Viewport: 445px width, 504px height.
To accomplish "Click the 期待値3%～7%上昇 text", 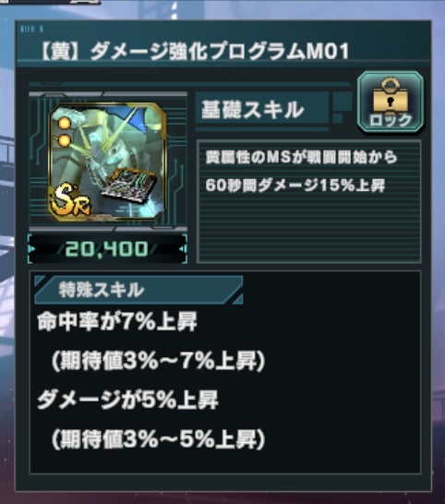I will point(158,361).
